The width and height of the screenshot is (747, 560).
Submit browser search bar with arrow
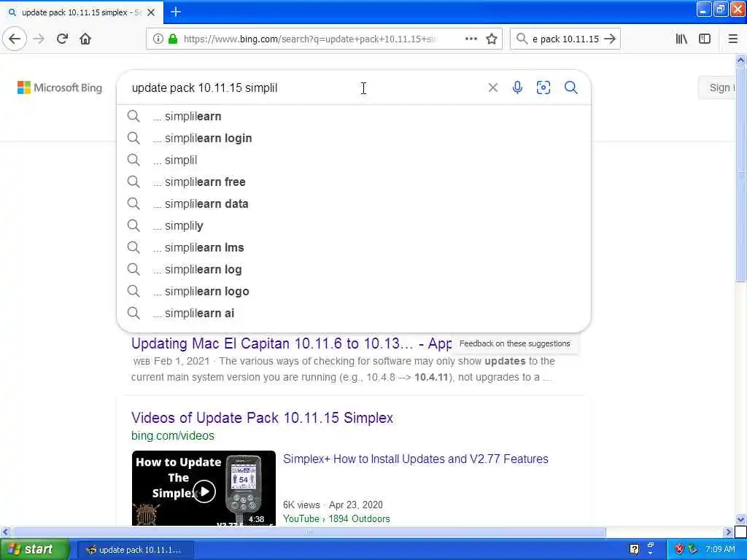610,39
